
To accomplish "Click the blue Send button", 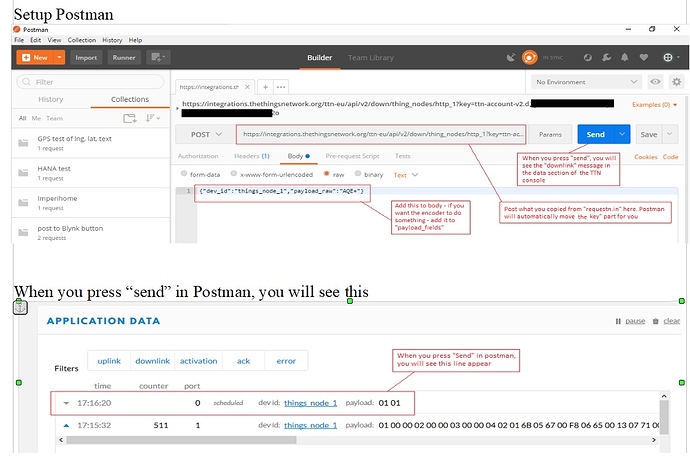I will (x=595, y=135).
